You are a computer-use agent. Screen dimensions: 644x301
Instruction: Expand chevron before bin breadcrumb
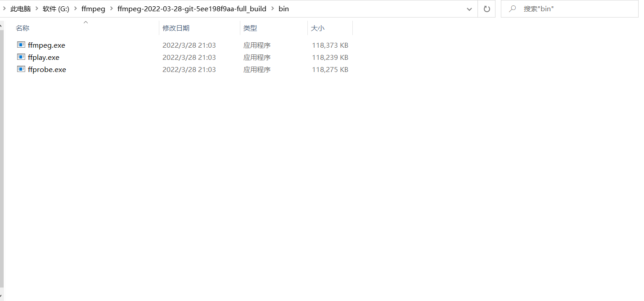click(x=273, y=9)
